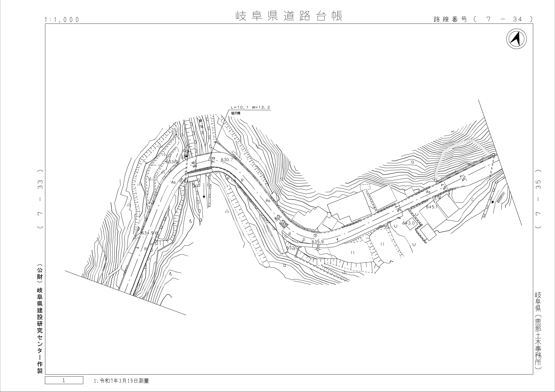Click the 634.9 elevation label
The width and height of the screenshot is (555, 392).
[x=147, y=233]
